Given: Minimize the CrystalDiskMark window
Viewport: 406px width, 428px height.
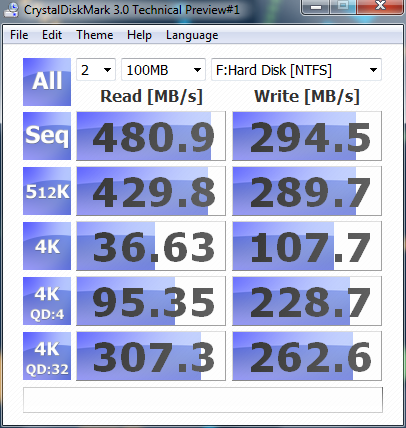Looking at the screenshot, I should coord(316,7).
